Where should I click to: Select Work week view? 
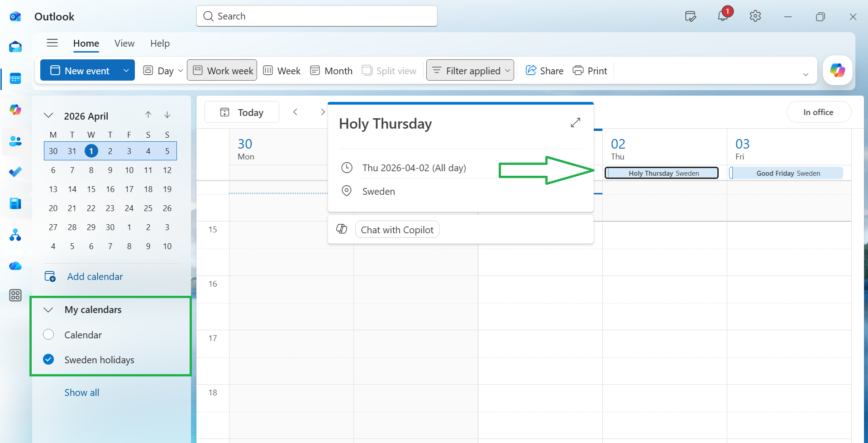tap(222, 70)
